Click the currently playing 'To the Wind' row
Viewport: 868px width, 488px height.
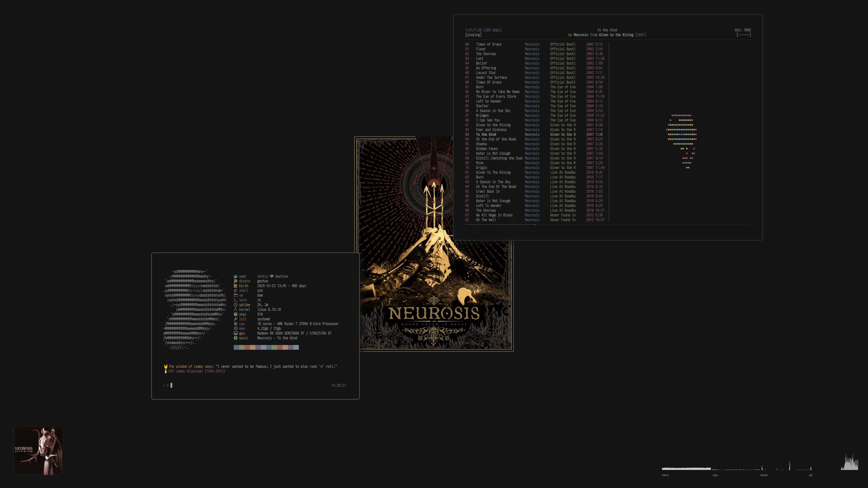pyautogui.click(x=486, y=135)
